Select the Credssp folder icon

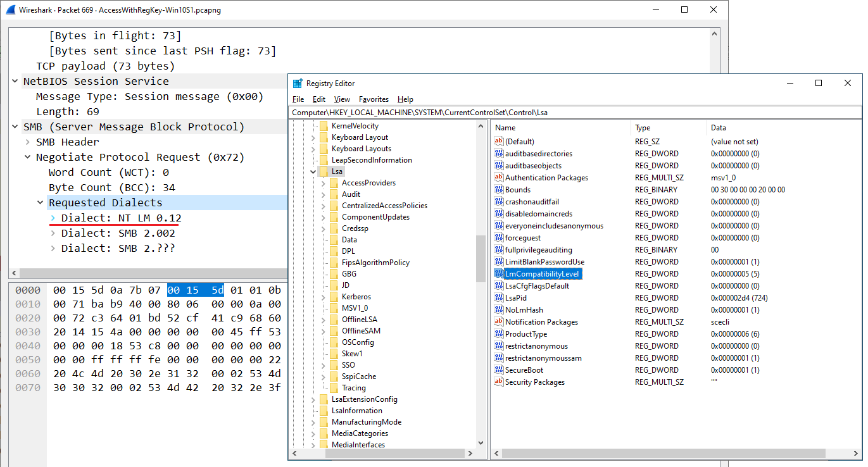pyautogui.click(x=333, y=228)
